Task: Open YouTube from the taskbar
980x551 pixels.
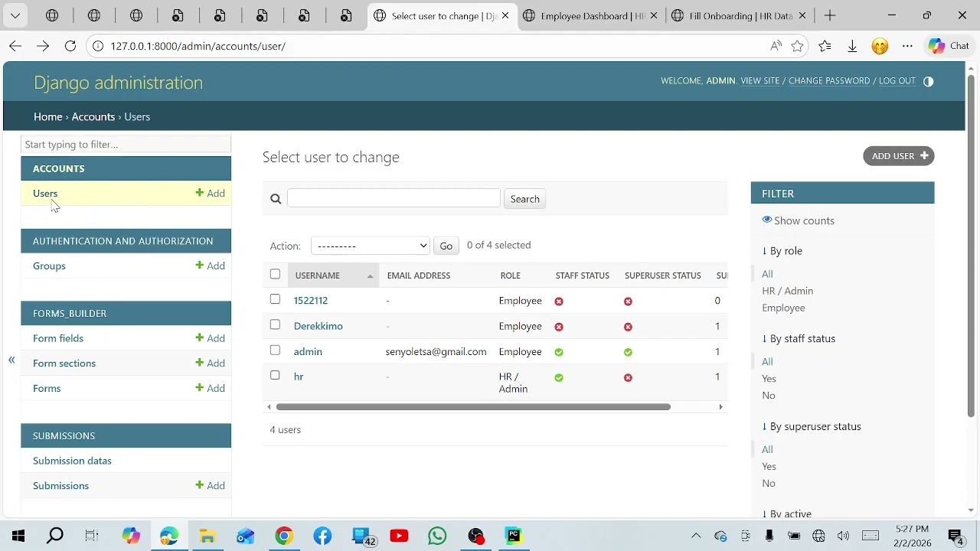Action: (399, 536)
